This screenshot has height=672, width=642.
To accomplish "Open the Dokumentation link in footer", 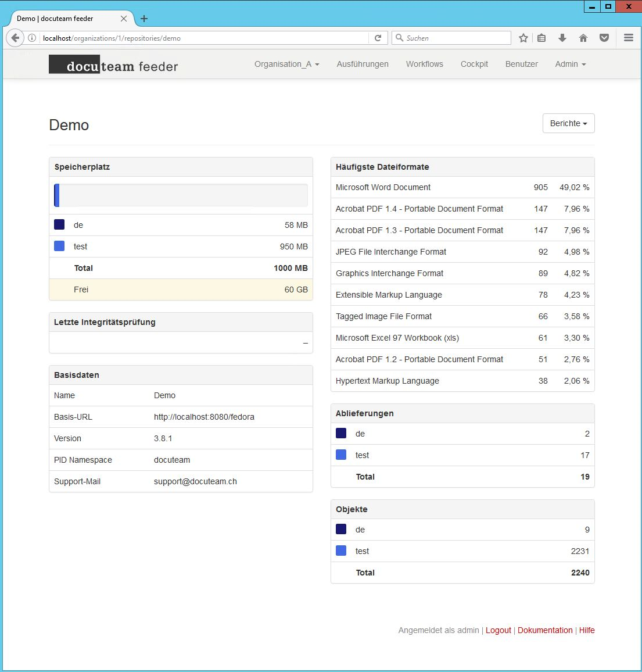I will [x=544, y=630].
